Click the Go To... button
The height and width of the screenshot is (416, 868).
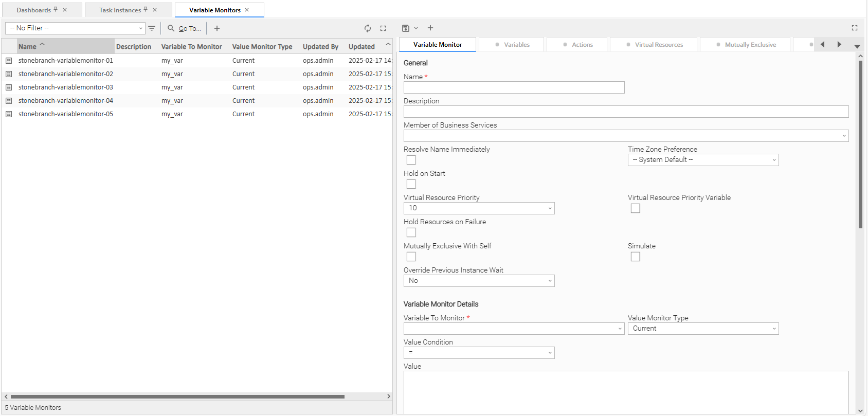[185, 28]
